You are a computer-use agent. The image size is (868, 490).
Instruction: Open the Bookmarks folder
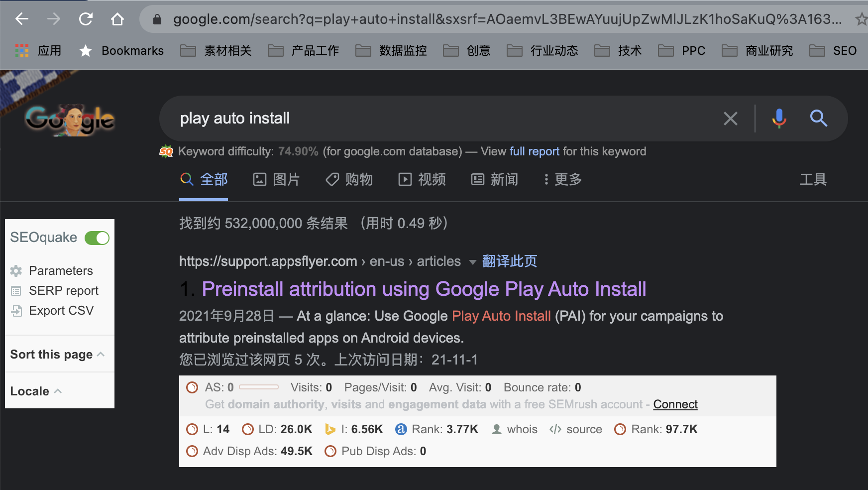[x=121, y=50]
